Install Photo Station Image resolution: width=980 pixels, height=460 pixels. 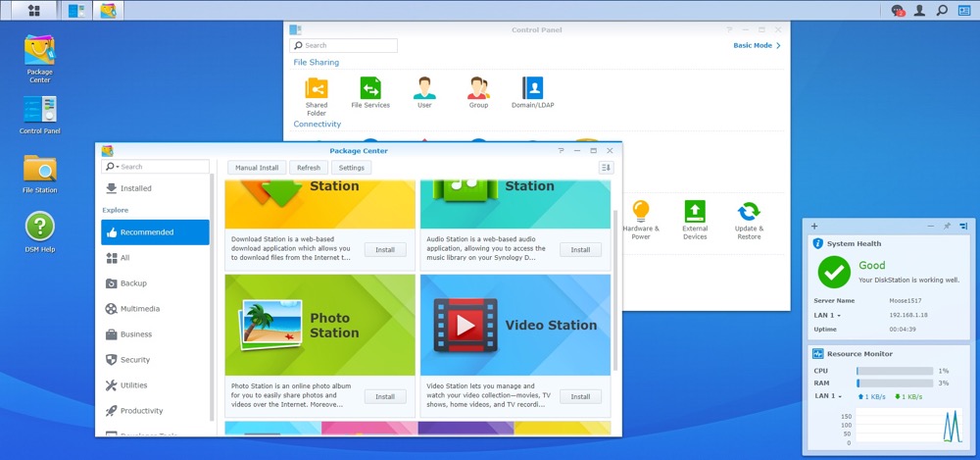point(385,397)
